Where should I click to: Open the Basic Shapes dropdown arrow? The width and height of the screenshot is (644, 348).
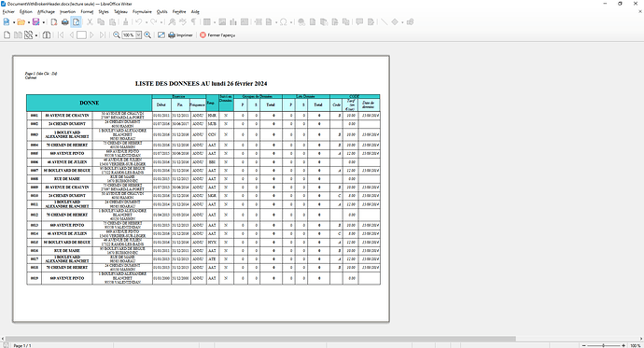pos(402,22)
